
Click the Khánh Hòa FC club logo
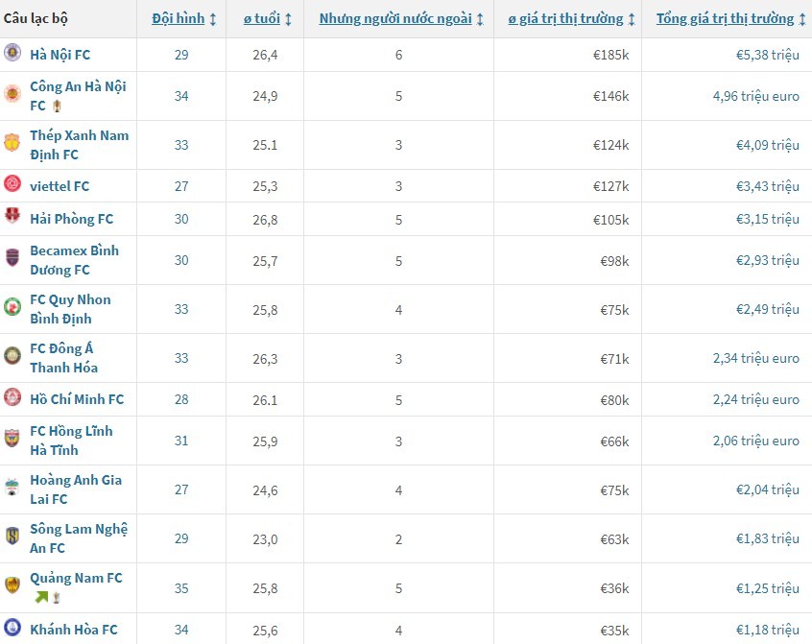[12, 629]
